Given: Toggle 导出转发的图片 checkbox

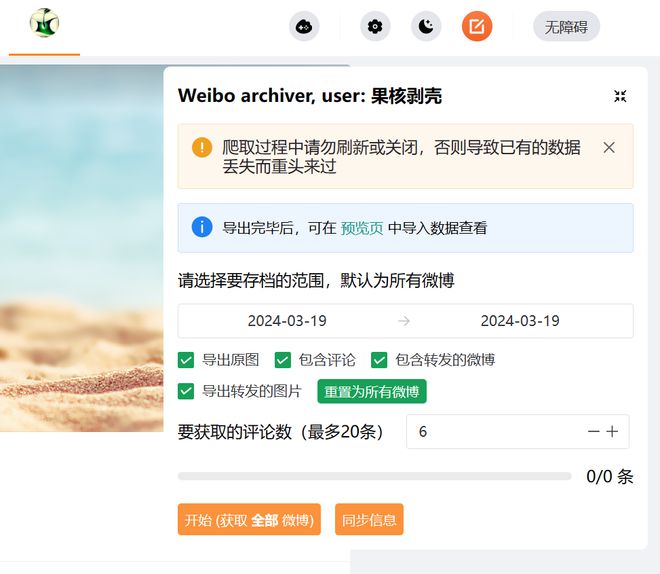Looking at the screenshot, I should click(186, 391).
